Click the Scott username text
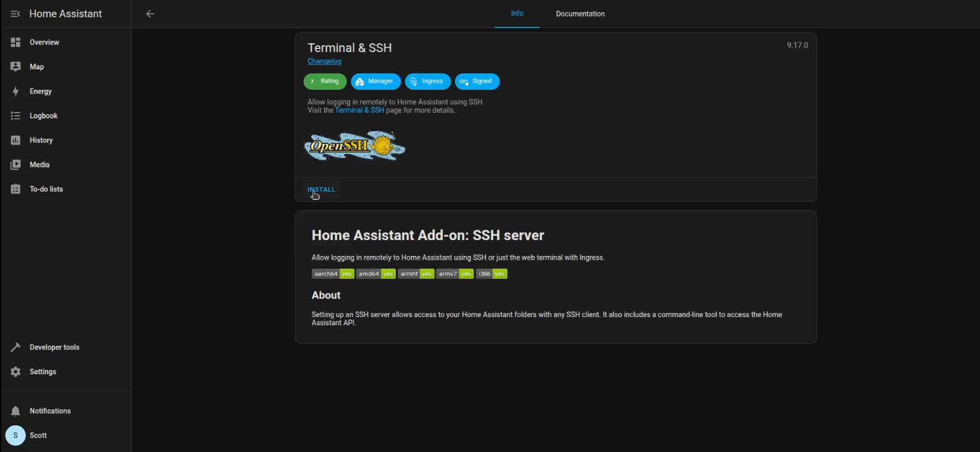The width and height of the screenshot is (980, 452). click(38, 435)
